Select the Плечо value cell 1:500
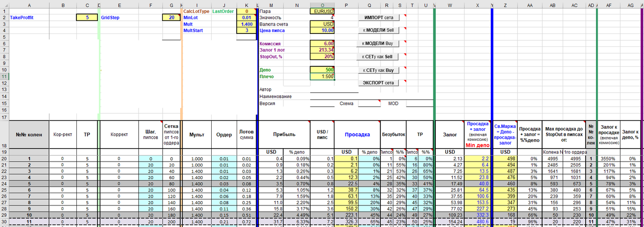644x227 pixels. [322, 76]
